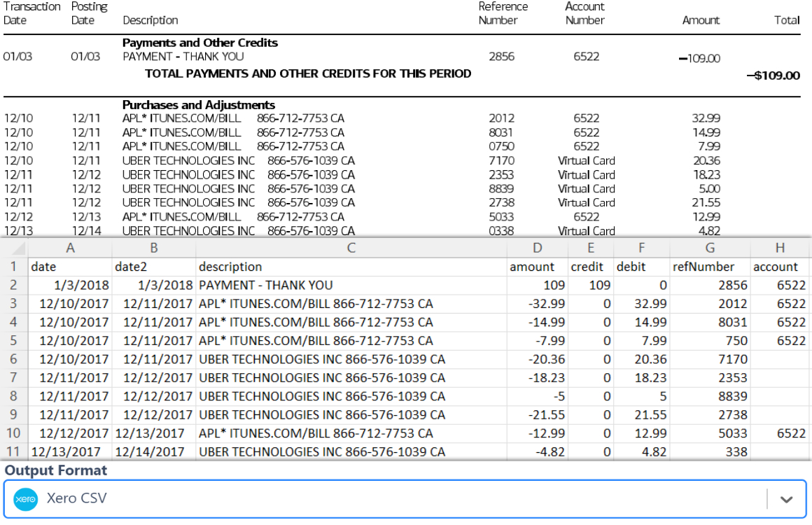Click the Xero logo icon

25,499
